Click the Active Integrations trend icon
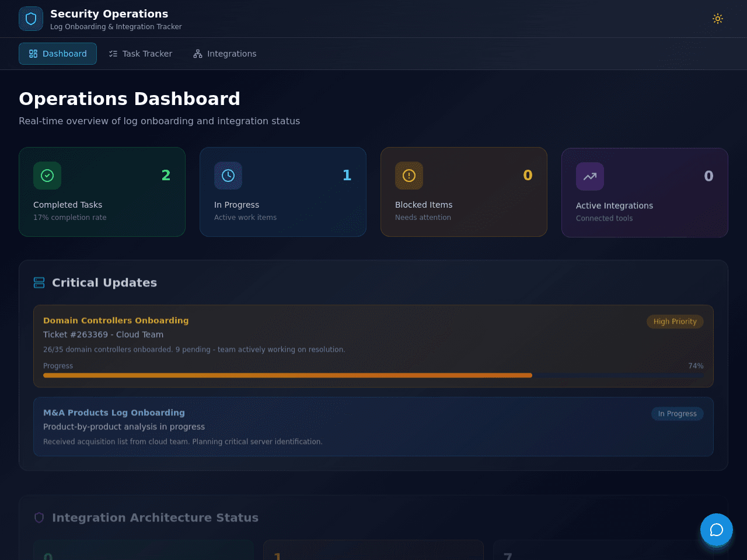The height and width of the screenshot is (560, 747). pyautogui.click(x=590, y=176)
